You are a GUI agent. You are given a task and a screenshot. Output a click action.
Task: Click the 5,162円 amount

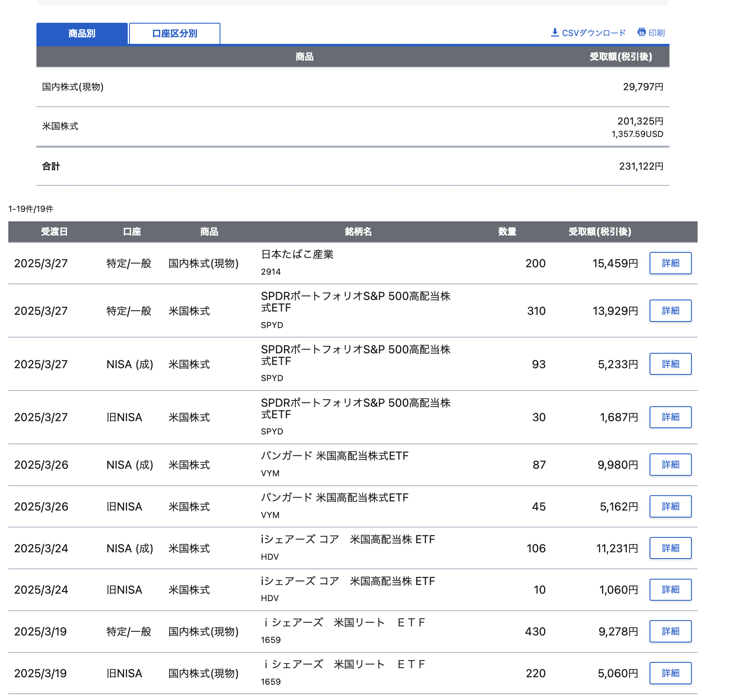(619, 506)
